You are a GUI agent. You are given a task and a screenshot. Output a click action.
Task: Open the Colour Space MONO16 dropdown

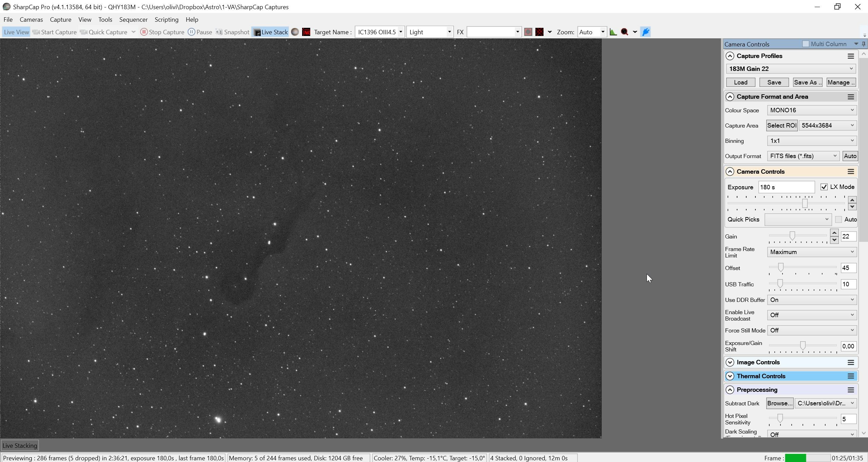pyautogui.click(x=812, y=110)
